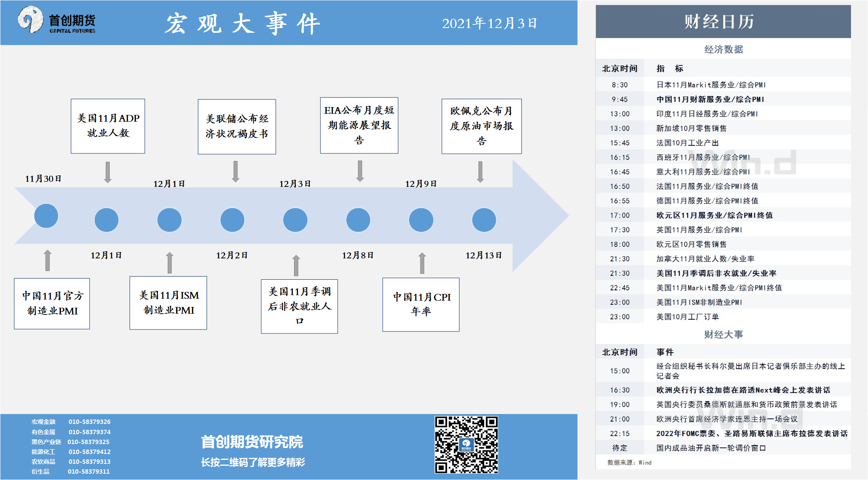Click event 经合组织秘书长科尔曼 at 15:00
Viewport: 868px width, 480px height.
(x=723, y=371)
